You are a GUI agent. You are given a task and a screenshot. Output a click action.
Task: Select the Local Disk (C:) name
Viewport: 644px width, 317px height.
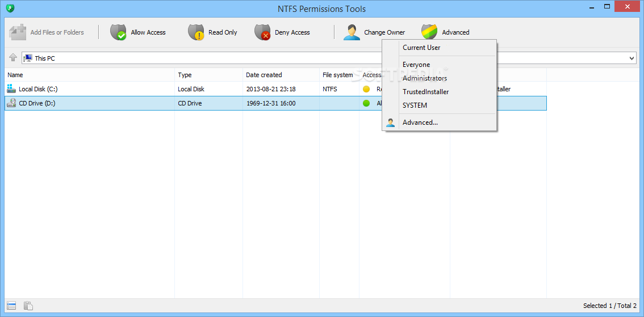tap(38, 89)
